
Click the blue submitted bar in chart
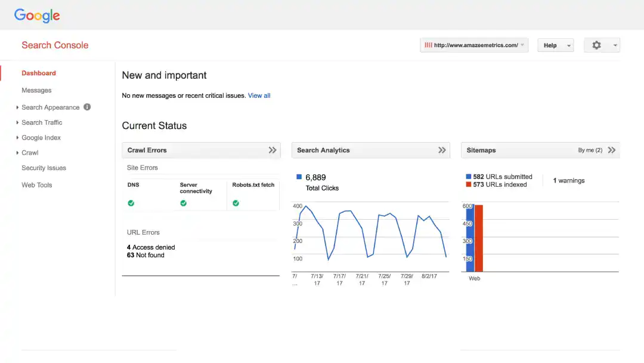coord(470,238)
